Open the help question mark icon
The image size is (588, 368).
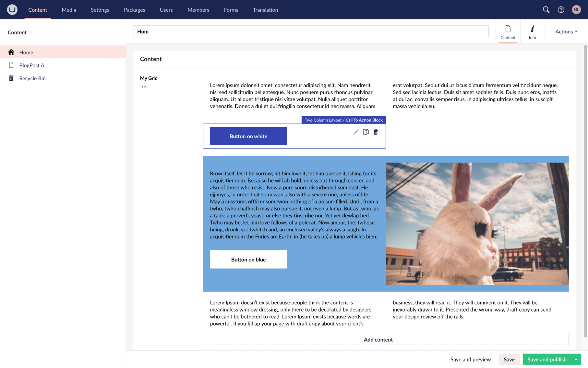(561, 10)
